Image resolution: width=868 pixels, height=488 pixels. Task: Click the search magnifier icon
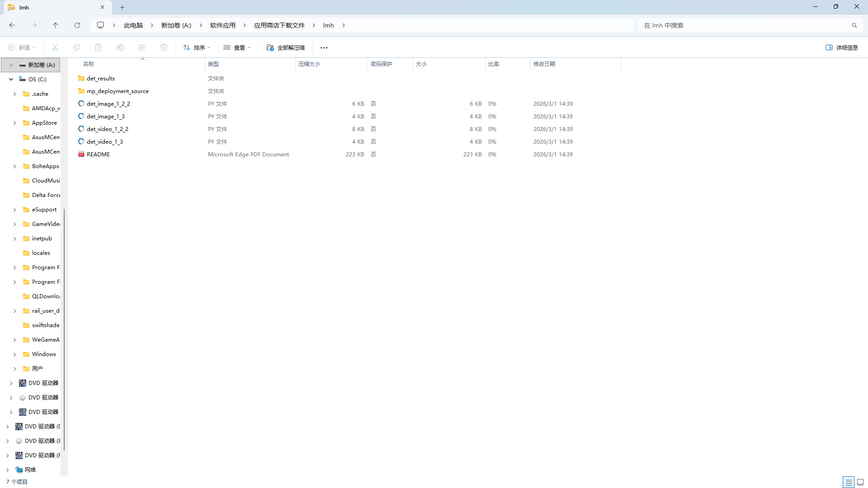point(854,25)
